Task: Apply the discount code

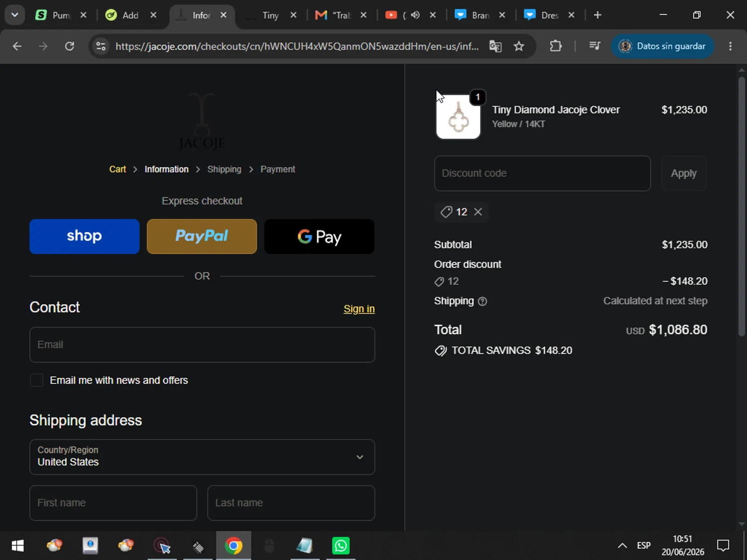Action: click(684, 173)
